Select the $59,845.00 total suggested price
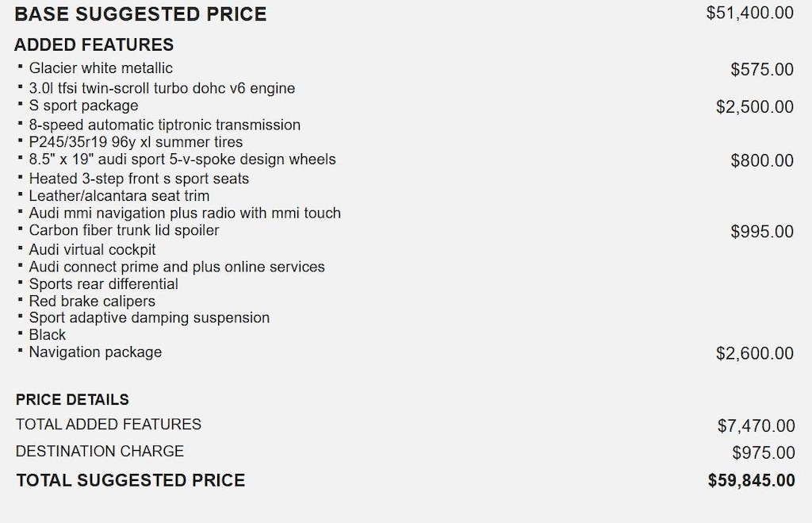This screenshot has height=523, width=812. (x=751, y=480)
